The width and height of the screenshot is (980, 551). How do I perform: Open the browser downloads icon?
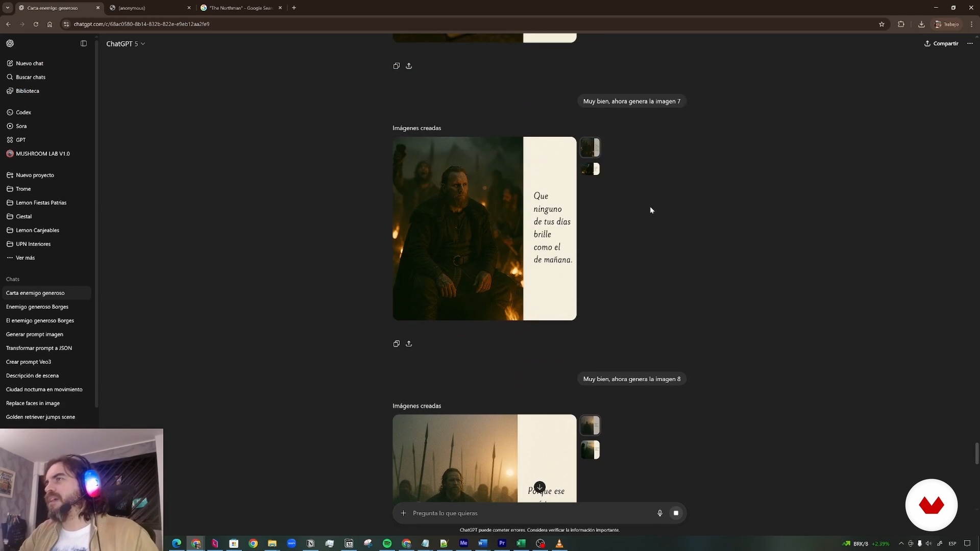pos(921,24)
